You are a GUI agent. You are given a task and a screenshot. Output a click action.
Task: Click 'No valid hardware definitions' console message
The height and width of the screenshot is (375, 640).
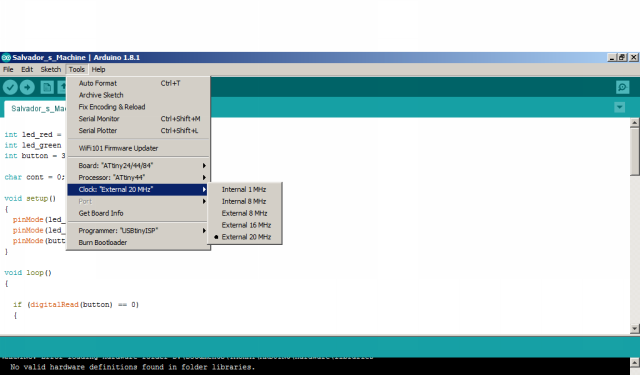pyautogui.click(x=132, y=367)
